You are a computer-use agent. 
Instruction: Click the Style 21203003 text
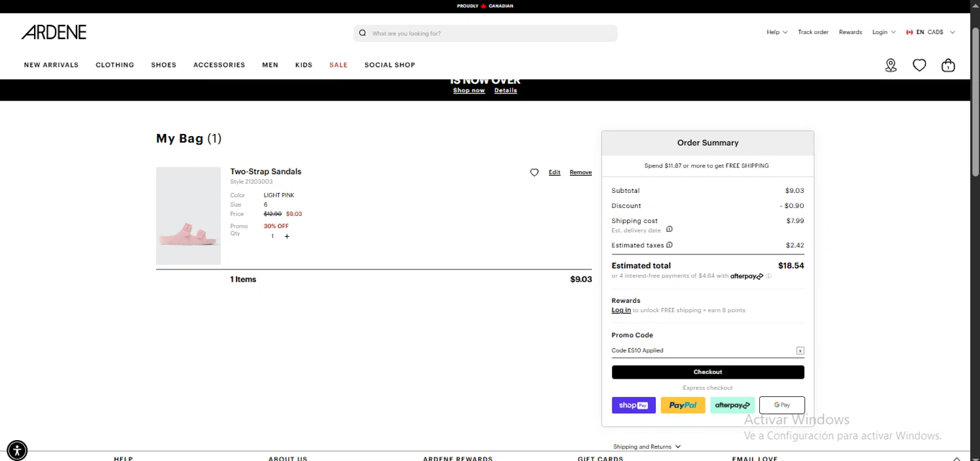[x=252, y=182]
